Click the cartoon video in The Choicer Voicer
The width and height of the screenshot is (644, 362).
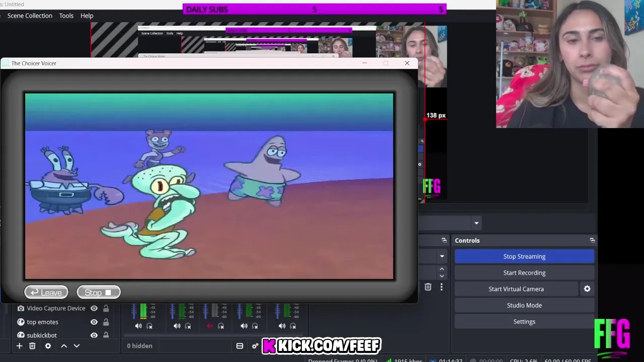point(209,186)
